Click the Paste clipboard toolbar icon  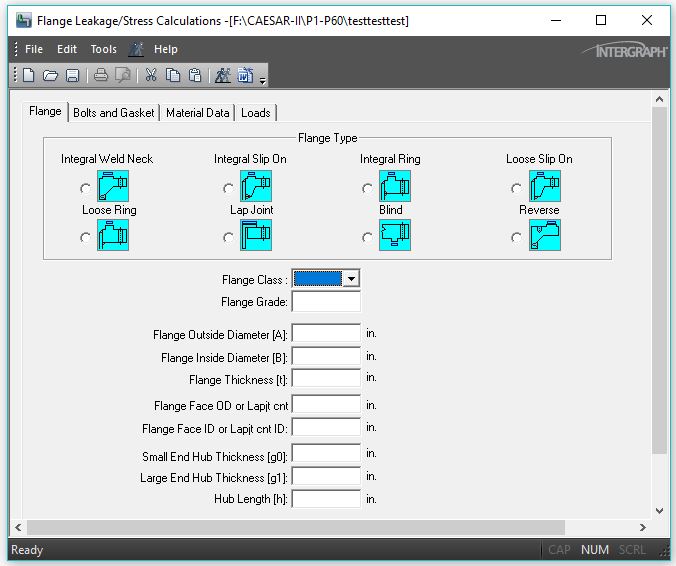195,75
